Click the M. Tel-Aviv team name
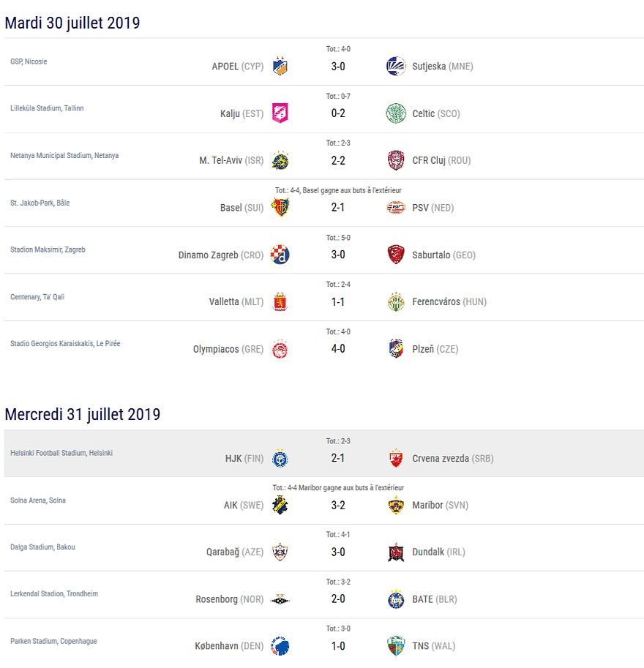644x668 pixels. point(220,161)
